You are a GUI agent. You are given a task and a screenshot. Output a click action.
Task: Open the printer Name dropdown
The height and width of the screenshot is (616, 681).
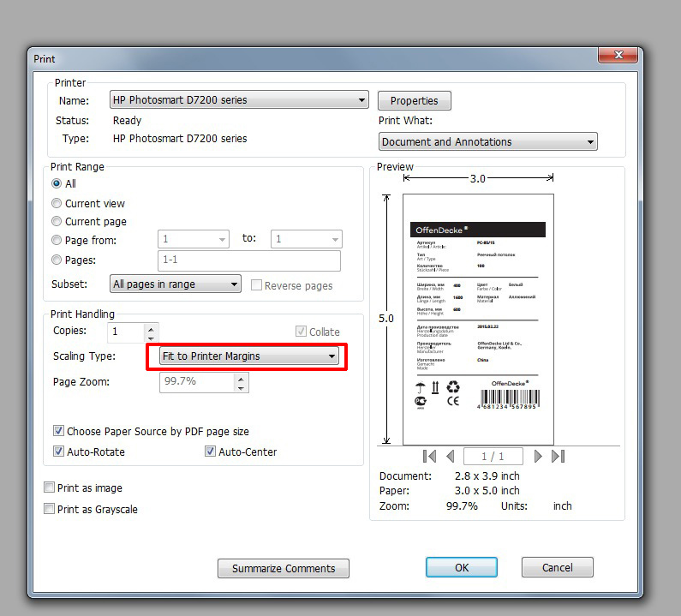(x=239, y=100)
